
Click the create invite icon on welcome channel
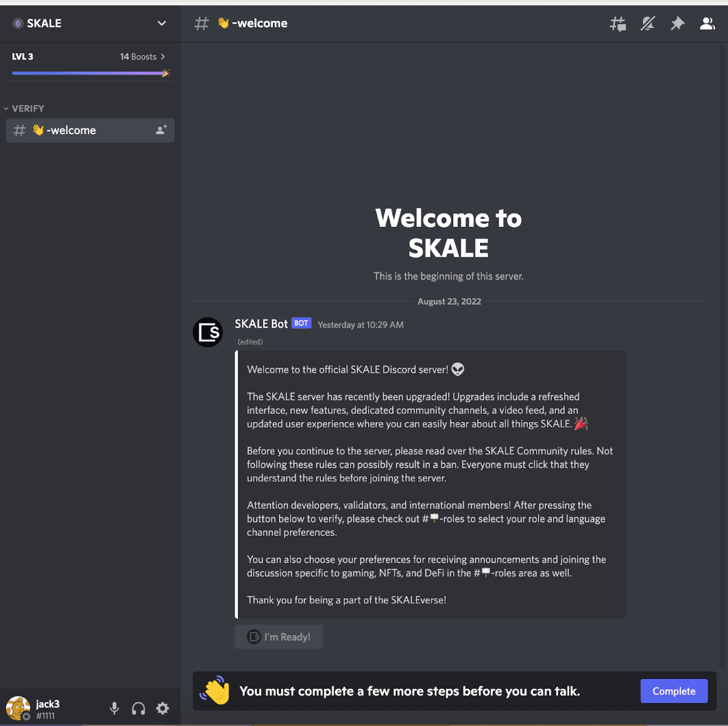click(162, 130)
